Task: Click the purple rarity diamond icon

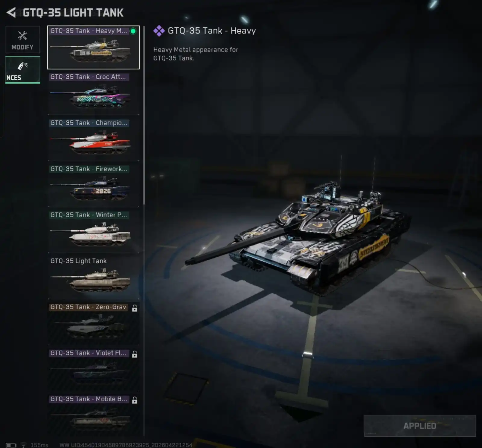Action: [x=159, y=31]
